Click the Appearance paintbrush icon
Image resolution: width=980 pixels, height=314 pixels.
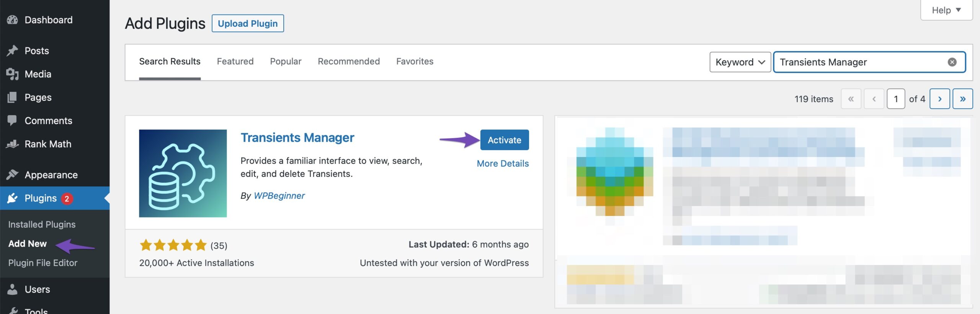pos(12,175)
